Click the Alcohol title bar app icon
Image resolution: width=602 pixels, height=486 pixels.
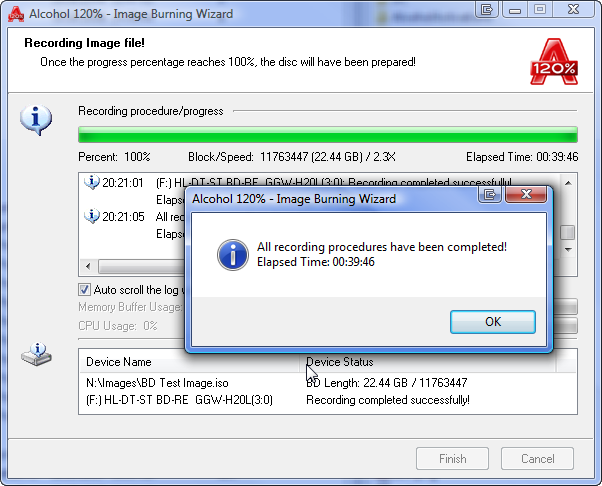tap(16, 14)
